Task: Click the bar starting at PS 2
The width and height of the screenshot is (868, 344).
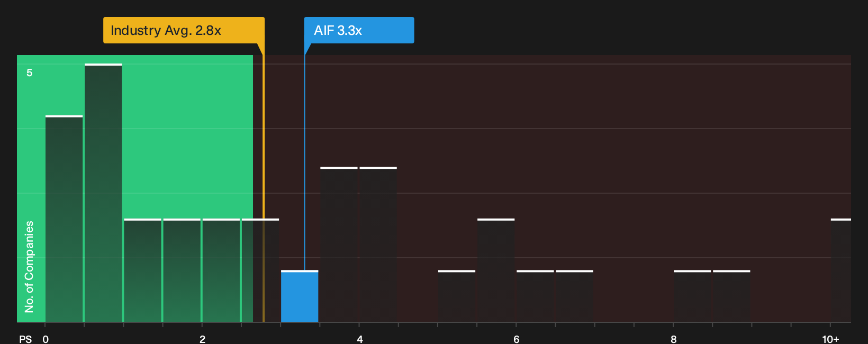Action: (x=221, y=270)
